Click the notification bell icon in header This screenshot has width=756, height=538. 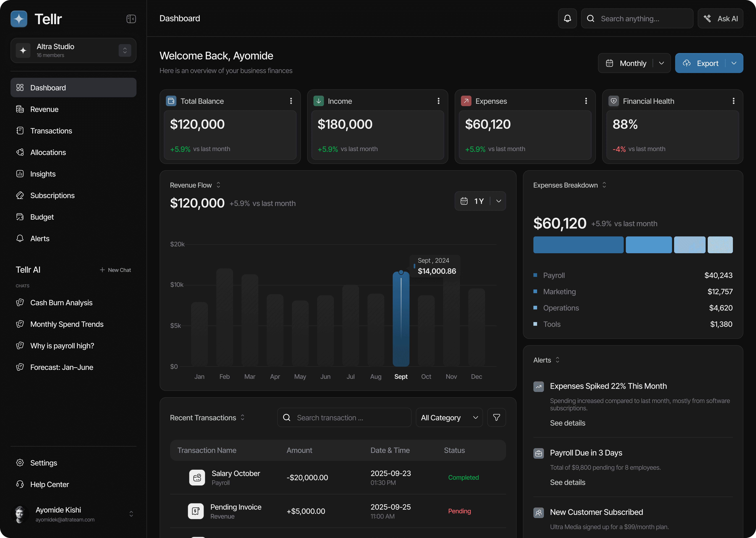567,19
